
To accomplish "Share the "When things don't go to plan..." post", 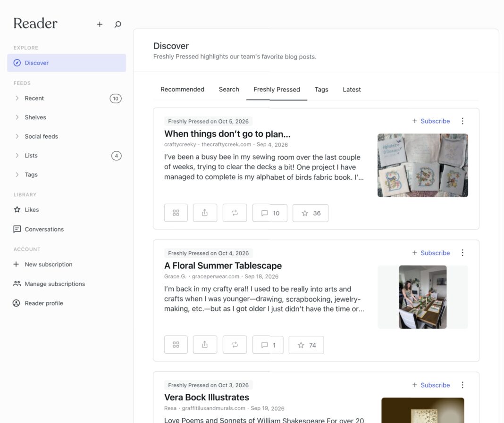I will click(x=205, y=213).
